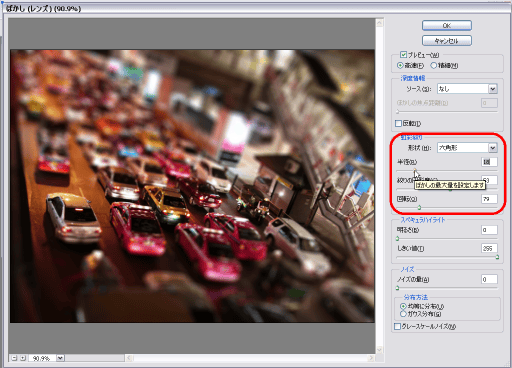Screen dimensions: 512x368
Task: Click the 回転 (Rotation) slider handle
Action: (x=419, y=208)
